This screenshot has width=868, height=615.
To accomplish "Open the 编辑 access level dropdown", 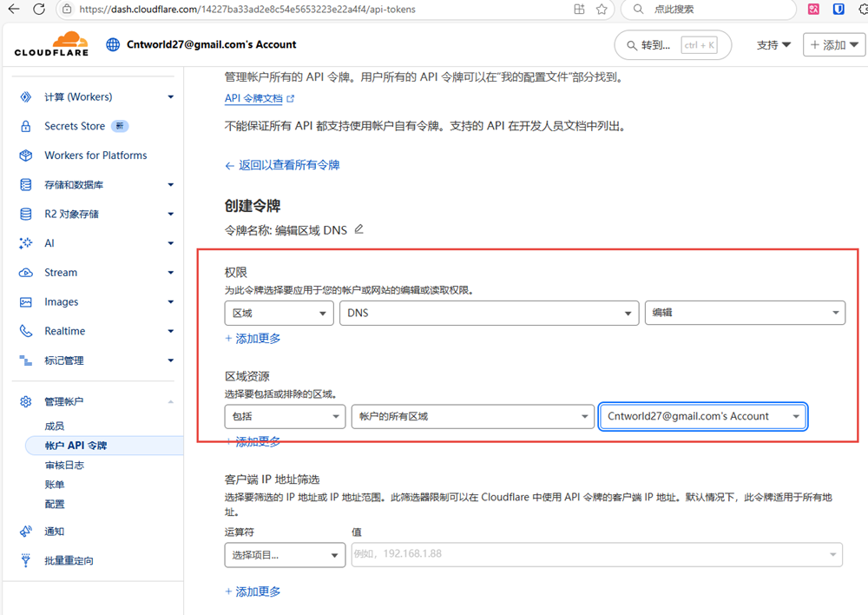I will click(745, 313).
